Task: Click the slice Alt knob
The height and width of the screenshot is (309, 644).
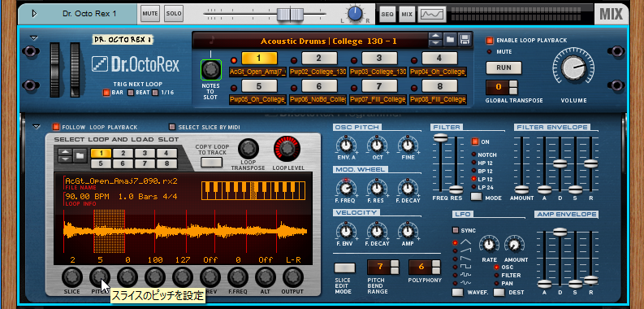Action: click(266, 278)
